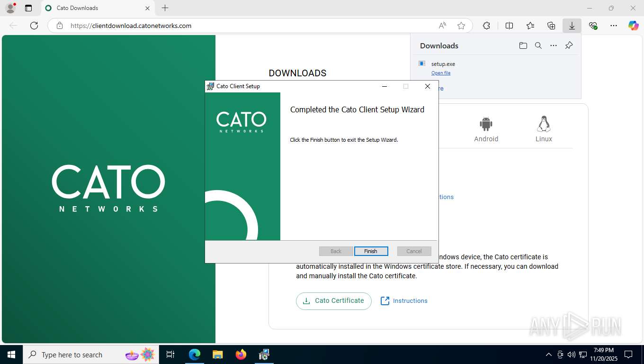Viewport: 644px width, 364px height.
Task: Pin the Downloads panel
Action: tap(569, 45)
